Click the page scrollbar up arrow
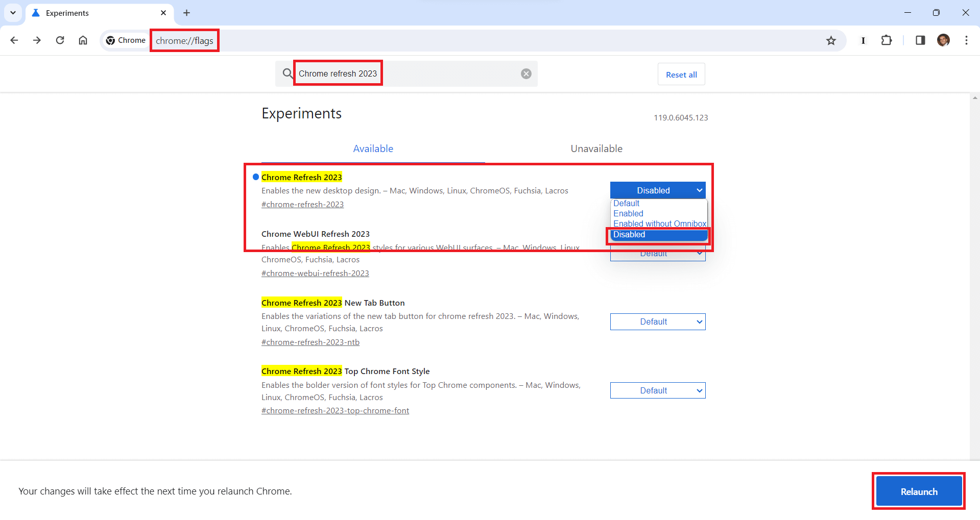This screenshot has width=980, height=520. (x=975, y=97)
